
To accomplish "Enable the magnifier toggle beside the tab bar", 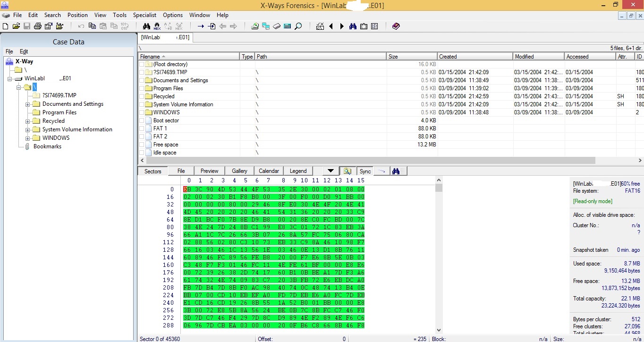I will click(x=347, y=171).
